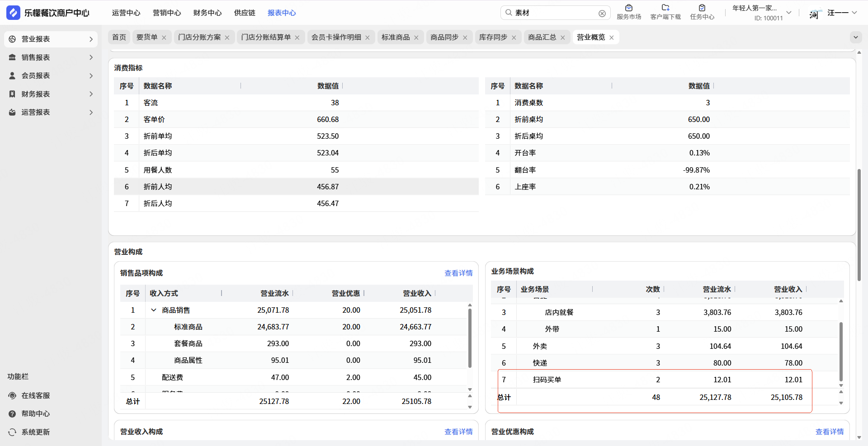
Task: Close the 要货单 tab
Action: (x=164, y=38)
